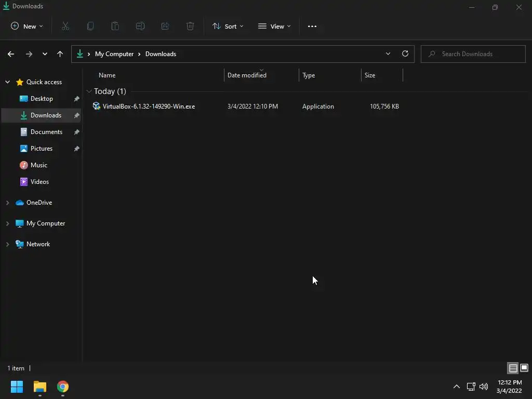The width and height of the screenshot is (532, 399).
Task: Open File Explorer from taskbar
Action: coord(40,387)
